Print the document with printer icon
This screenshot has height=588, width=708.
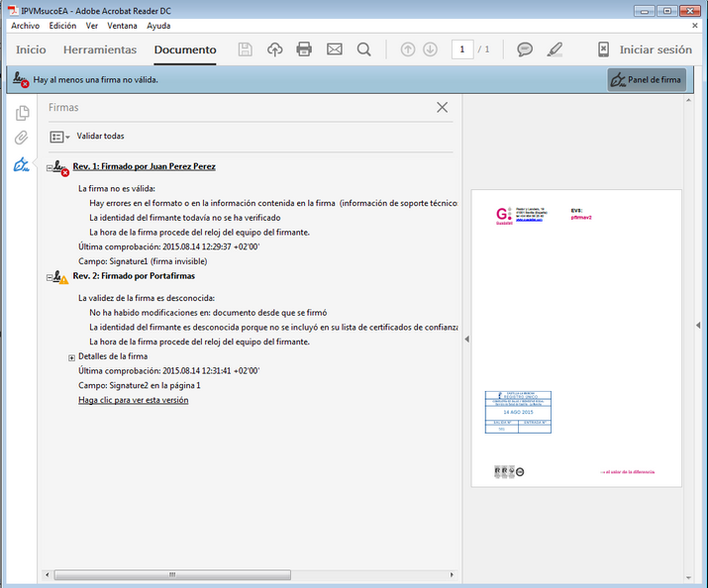(304, 49)
